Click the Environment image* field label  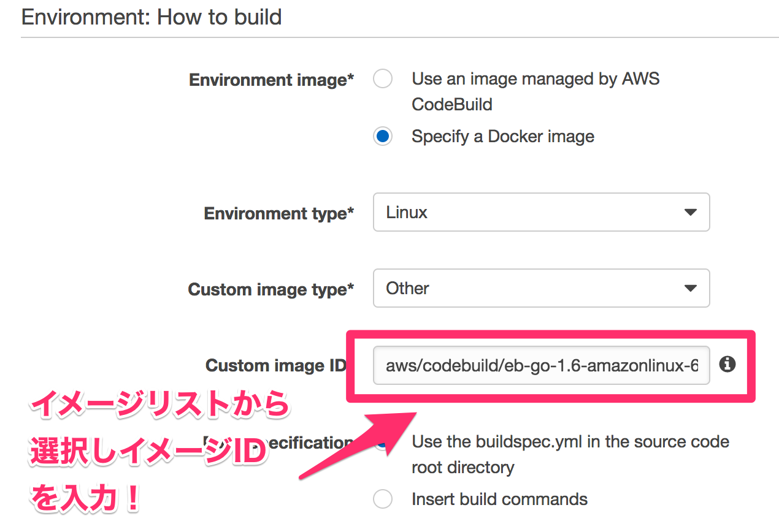(x=272, y=80)
